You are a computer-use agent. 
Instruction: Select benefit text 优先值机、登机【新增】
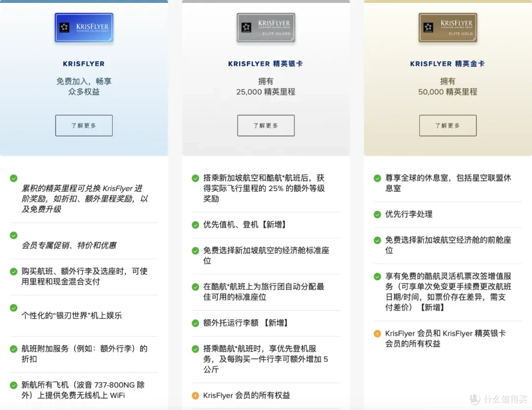click(x=245, y=225)
